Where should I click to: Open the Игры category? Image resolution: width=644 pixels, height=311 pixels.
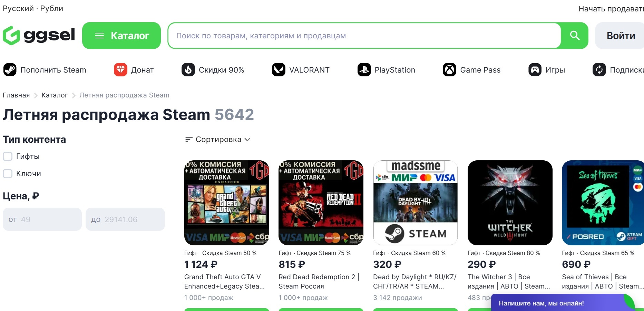547,70
